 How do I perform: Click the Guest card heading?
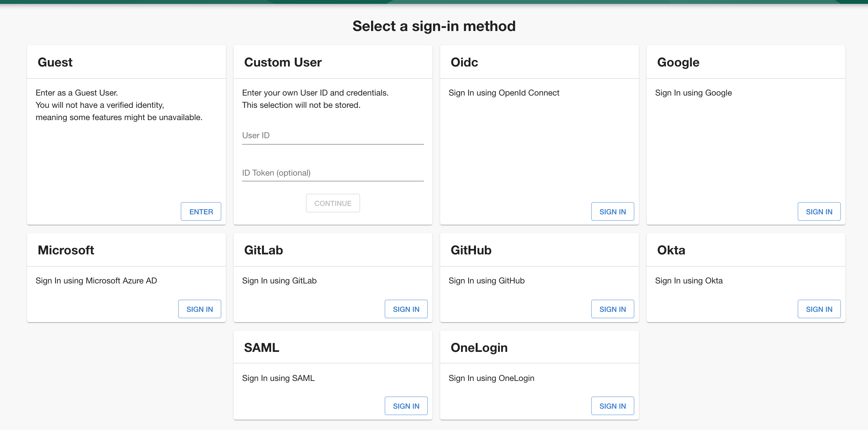pos(55,62)
